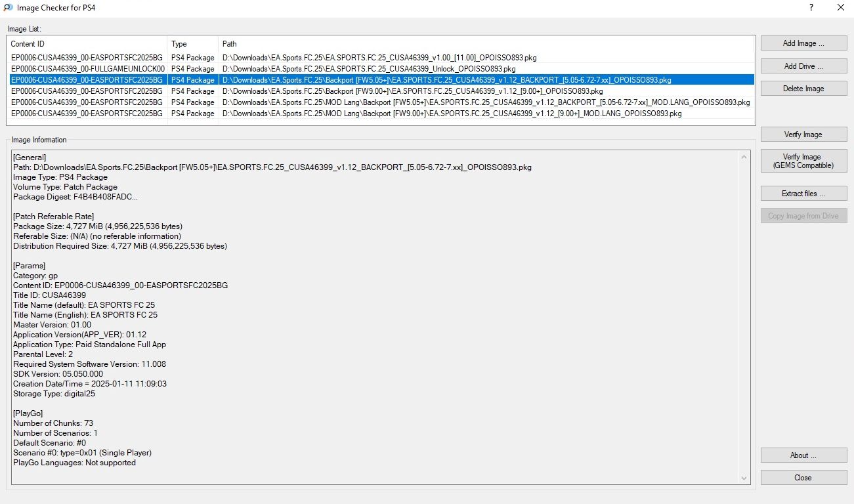Click the 'PlayGo Languages: Not supported' line
This screenshot has height=504, width=854.
click(x=75, y=463)
